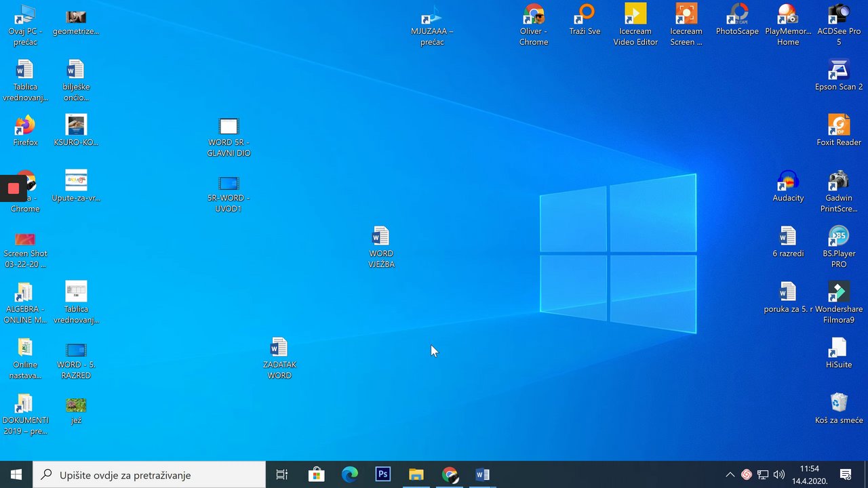The image size is (868, 488).
Task: Select the 5R-WORD - UVOD1 video
Action: coord(229,183)
